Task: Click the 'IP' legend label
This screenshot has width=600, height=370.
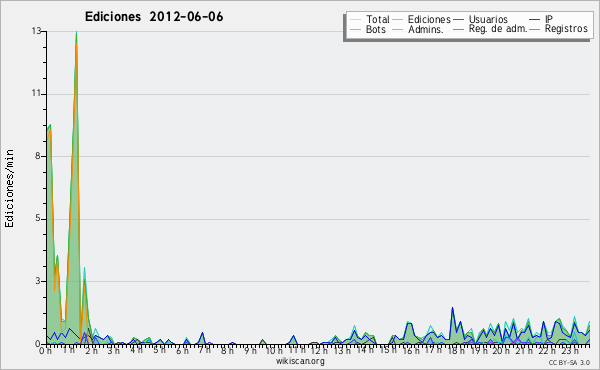Action: 549,19
